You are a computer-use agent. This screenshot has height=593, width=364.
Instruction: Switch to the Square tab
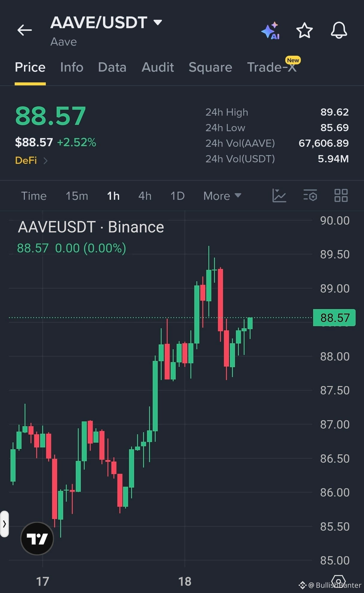(x=210, y=67)
